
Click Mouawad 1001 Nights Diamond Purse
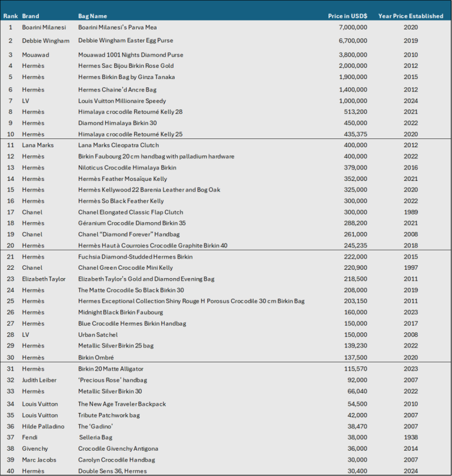point(131,55)
